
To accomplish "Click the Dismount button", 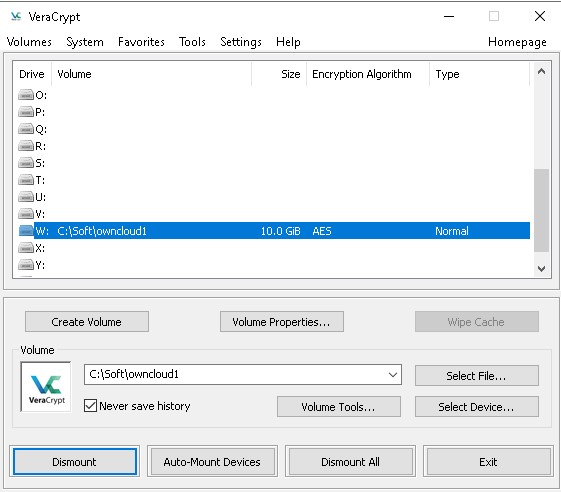I will coord(74,462).
